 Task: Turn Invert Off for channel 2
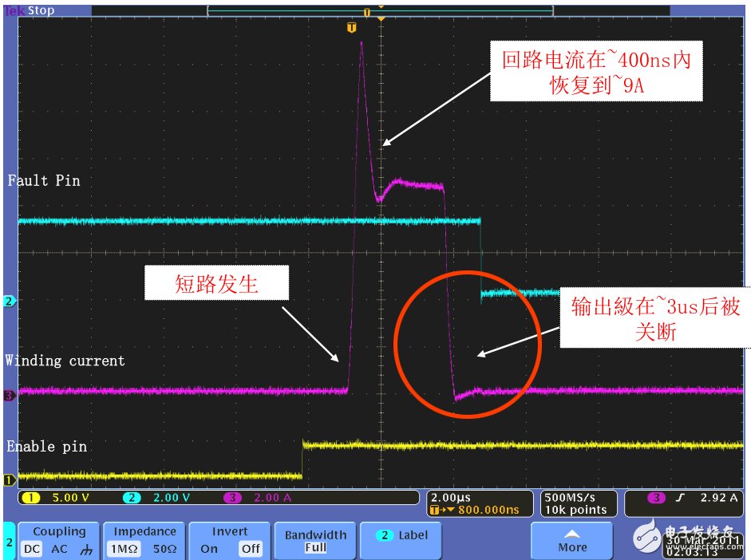coord(251,549)
